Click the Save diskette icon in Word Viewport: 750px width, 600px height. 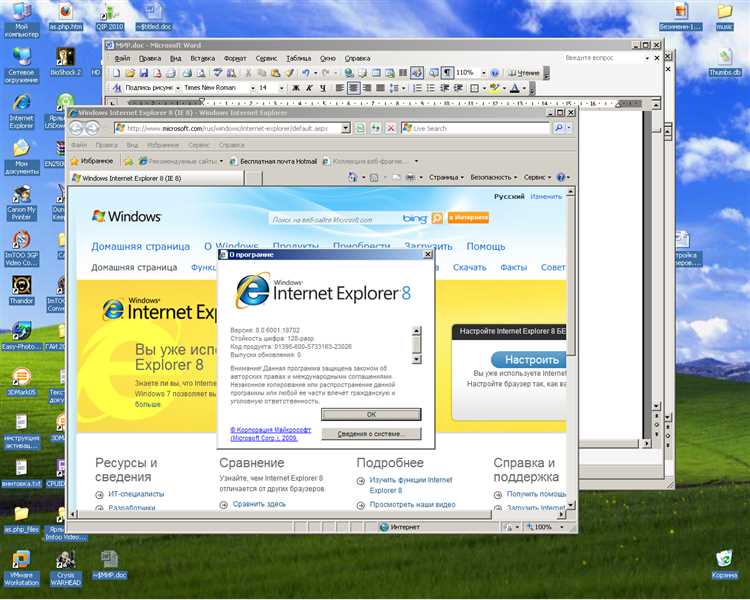pyautogui.click(x=143, y=73)
